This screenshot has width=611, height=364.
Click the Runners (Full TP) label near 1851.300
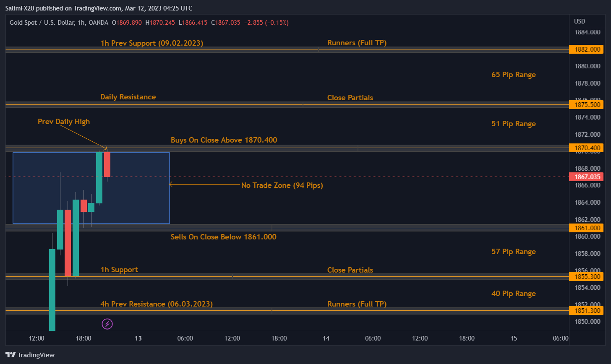[356, 304]
